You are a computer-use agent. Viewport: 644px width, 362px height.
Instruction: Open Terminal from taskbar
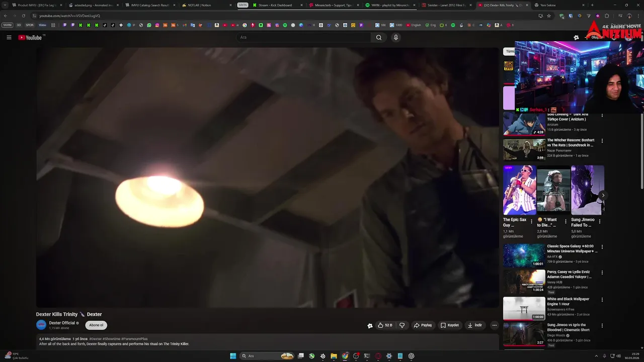coord(367,356)
